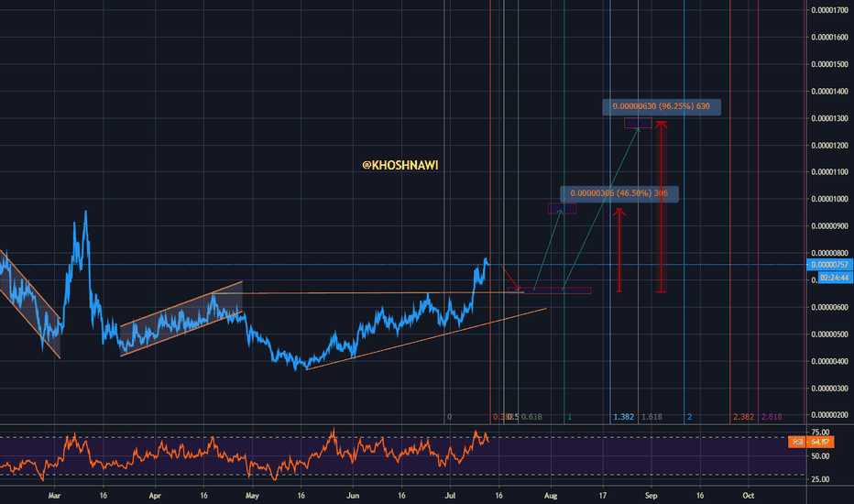Click the 0.00001400 price axis label

829,92
